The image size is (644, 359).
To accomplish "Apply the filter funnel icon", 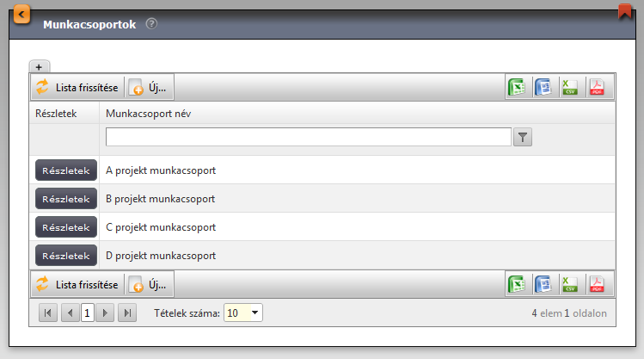I will coord(523,137).
